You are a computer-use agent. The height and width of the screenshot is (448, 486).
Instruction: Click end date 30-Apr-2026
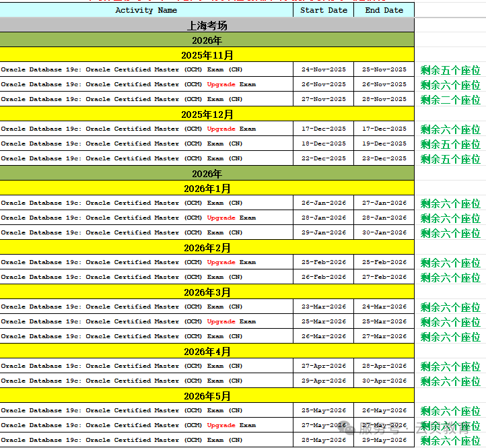tap(384, 381)
